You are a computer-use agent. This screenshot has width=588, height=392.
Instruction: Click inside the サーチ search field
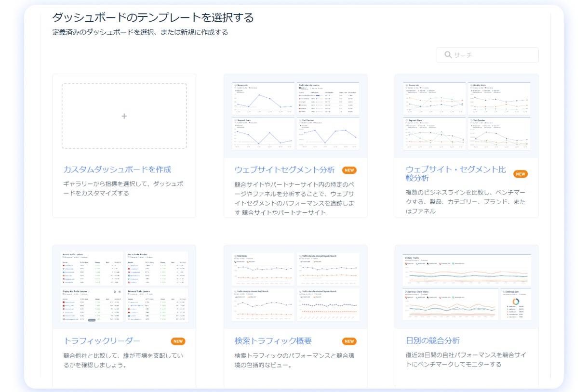pyautogui.click(x=492, y=55)
